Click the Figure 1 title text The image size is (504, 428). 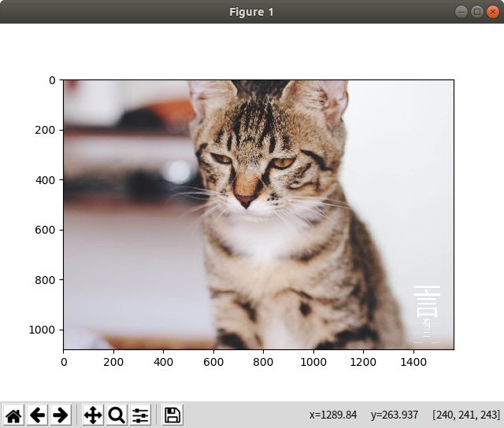point(251,12)
